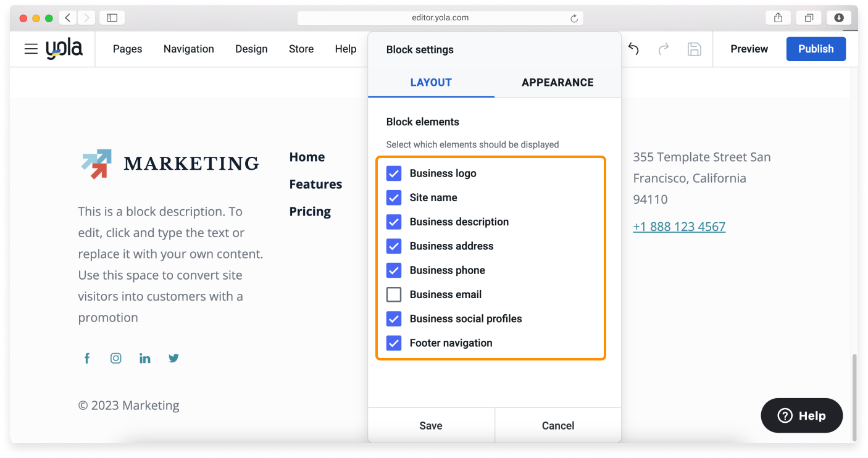The height and width of the screenshot is (458, 868).
Task: Click the editor.yola.com address field
Action: [x=440, y=18]
